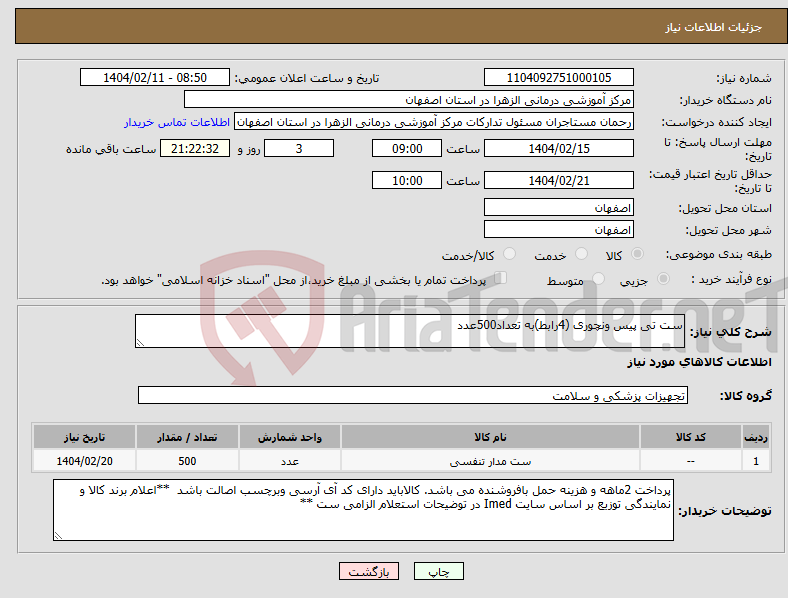Select the کالا/خدمت radio button

click(x=510, y=254)
